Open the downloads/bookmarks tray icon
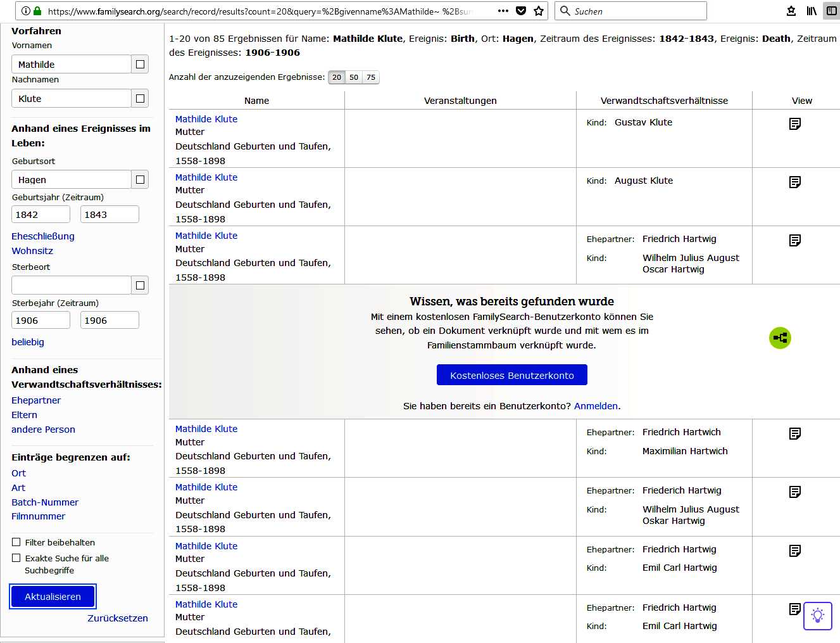The height and width of the screenshot is (643, 840). click(791, 11)
